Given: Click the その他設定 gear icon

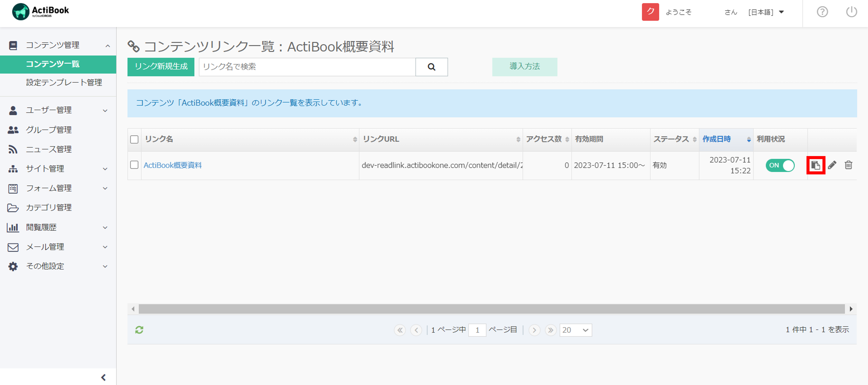Looking at the screenshot, I should 13,266.
